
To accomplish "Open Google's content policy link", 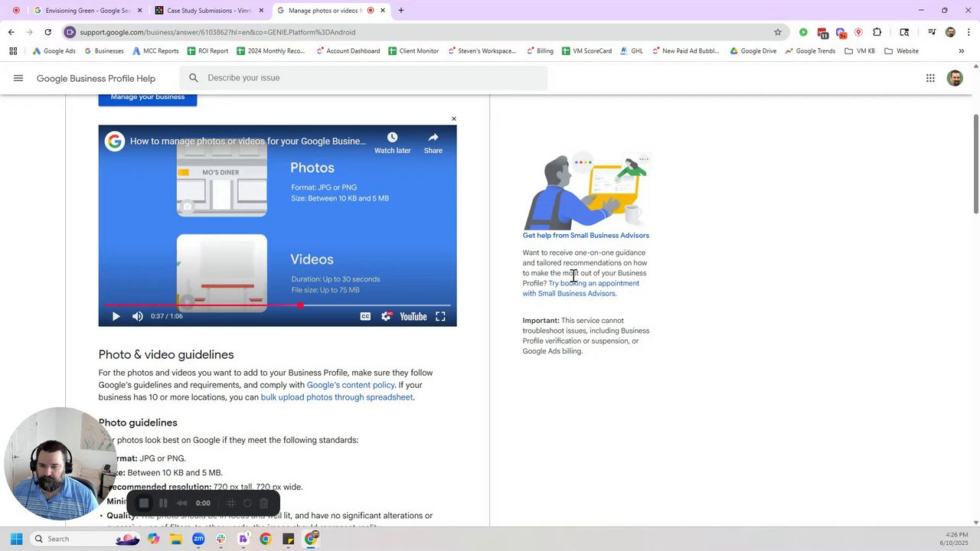I will [x=351, y=385].
